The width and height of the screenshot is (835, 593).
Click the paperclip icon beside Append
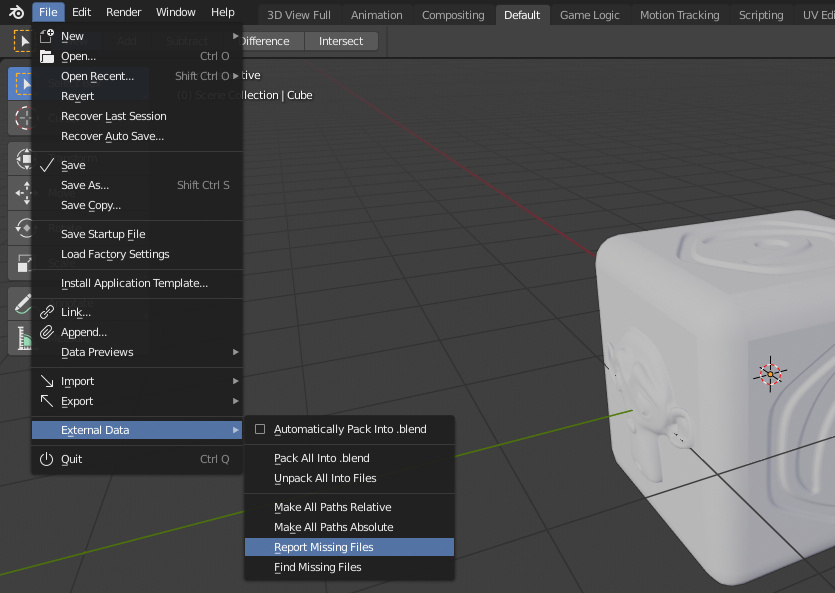pyautogui.click(x=46, y=332)
